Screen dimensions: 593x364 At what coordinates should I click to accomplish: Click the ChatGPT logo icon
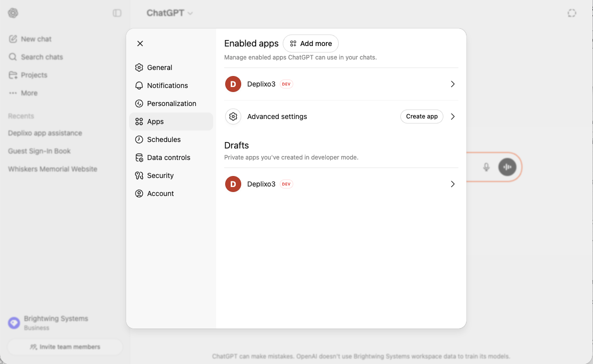13,13
